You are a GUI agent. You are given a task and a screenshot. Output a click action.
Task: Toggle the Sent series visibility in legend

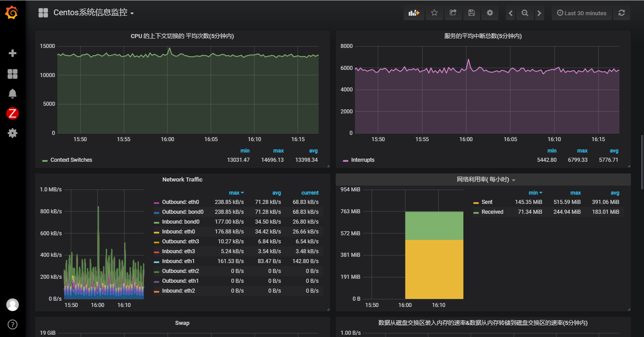pos(487,202)
